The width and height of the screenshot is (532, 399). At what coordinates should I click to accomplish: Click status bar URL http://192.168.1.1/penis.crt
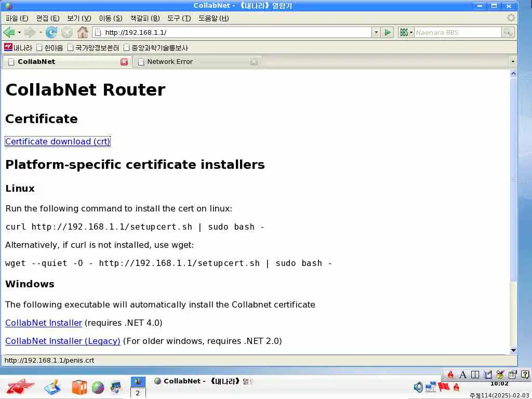pos(49,361)
